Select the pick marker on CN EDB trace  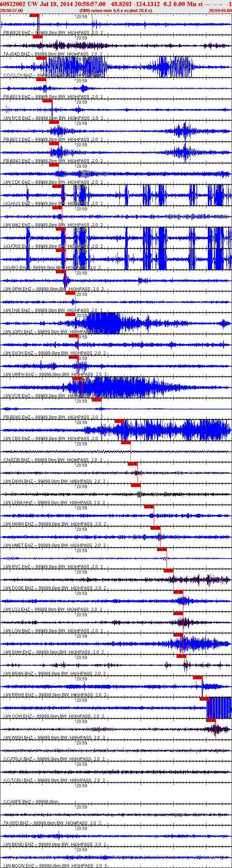click(x=126, y=443)
